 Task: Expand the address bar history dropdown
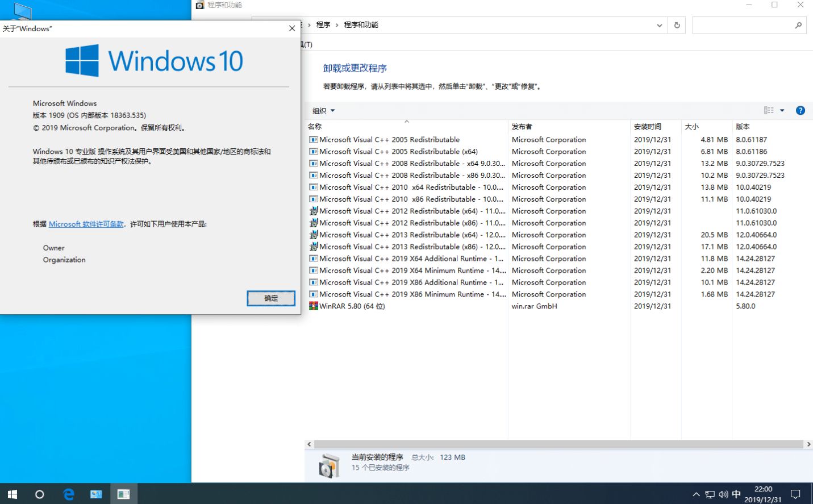pyautogui.click(x=659, y=25)
